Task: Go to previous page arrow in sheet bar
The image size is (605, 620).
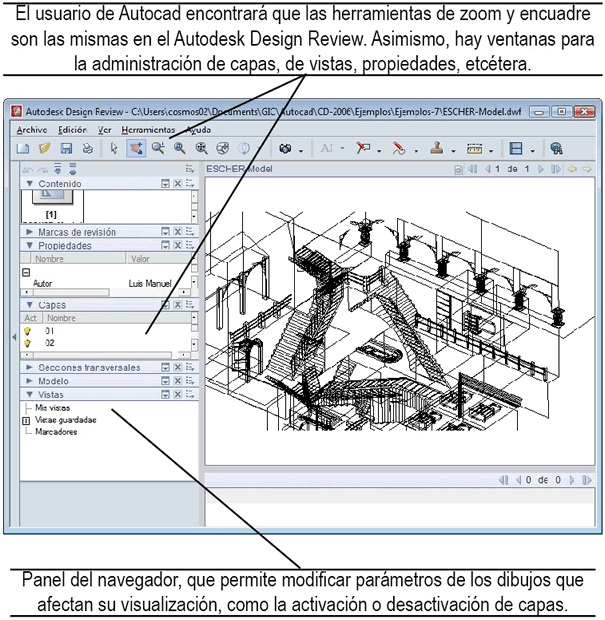Action: coord(488,169)
